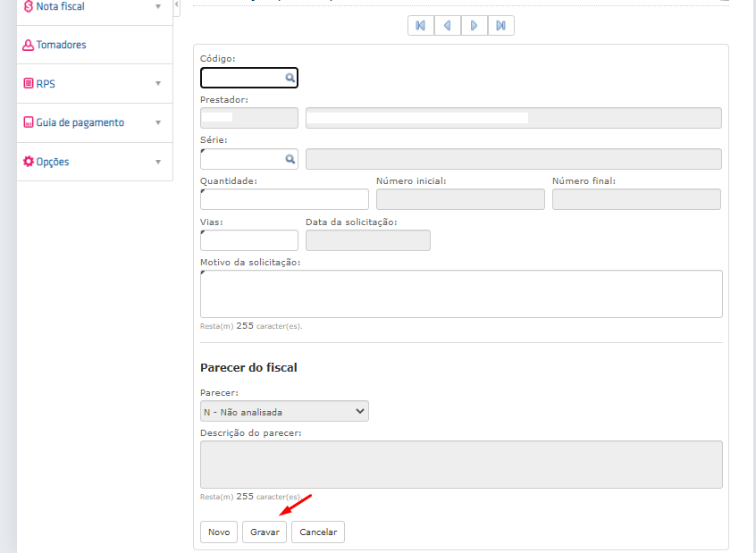Click the Cancelar button
The image size is (756, 553).
(x=318, y=532)
